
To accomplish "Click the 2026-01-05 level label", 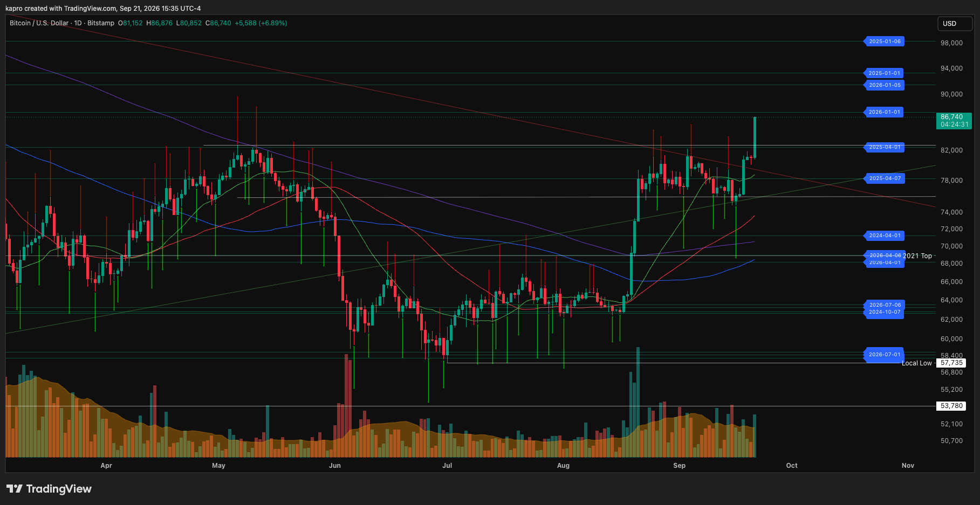I will tap(885, 85).
